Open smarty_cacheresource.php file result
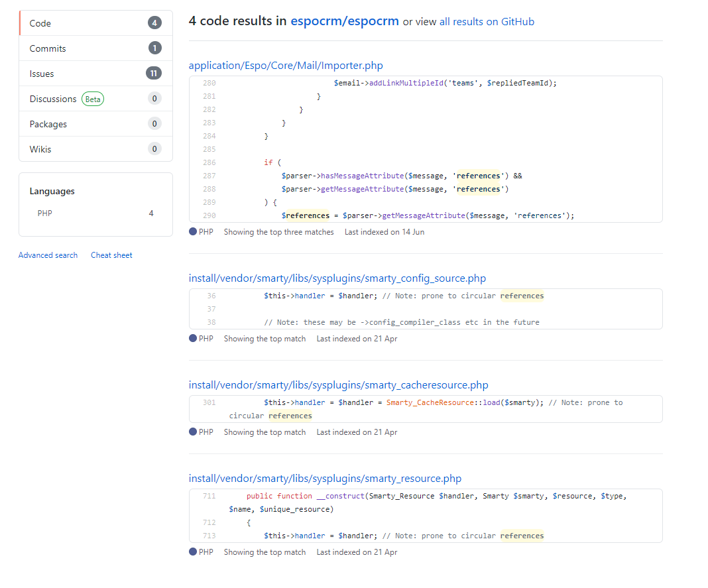 (x=338, y=385)
